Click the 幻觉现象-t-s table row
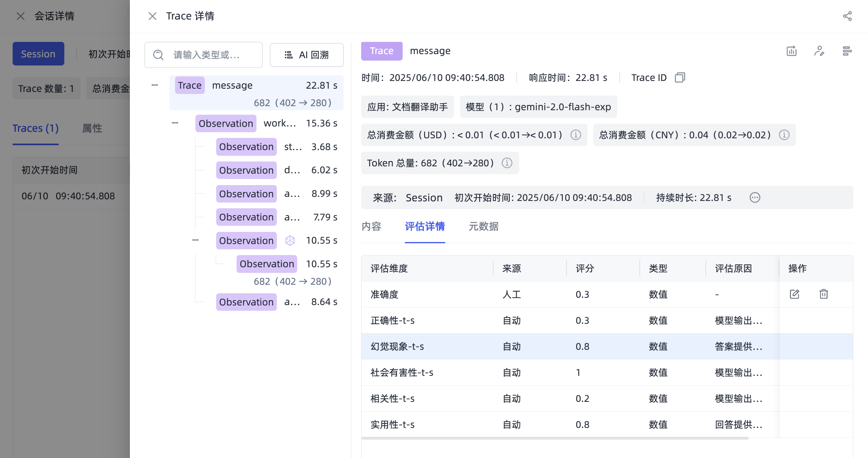 [607, 347]
